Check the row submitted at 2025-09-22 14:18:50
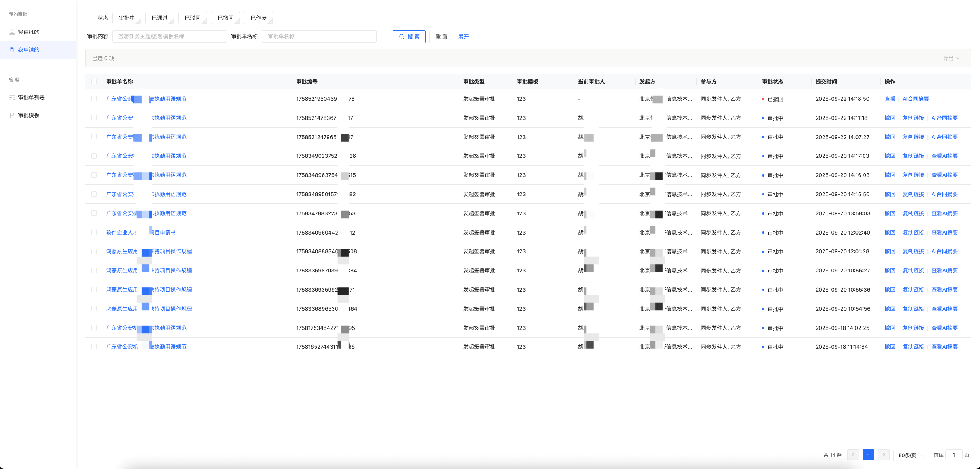This screenshot has width=980, height=469. pyautogui.click(x=94, y=99)
